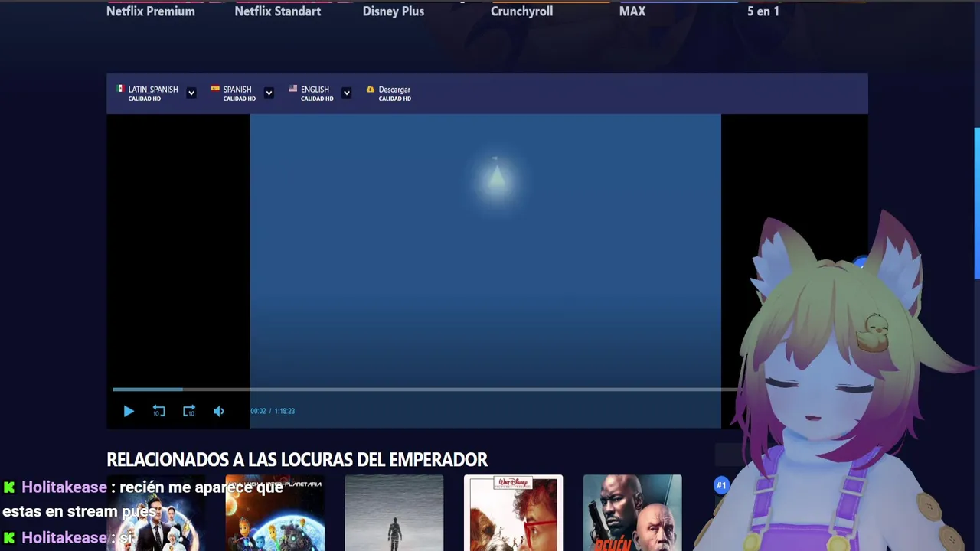Open the Crunchyroll link
Screen dimensions: 980x551
click(522, 11)
